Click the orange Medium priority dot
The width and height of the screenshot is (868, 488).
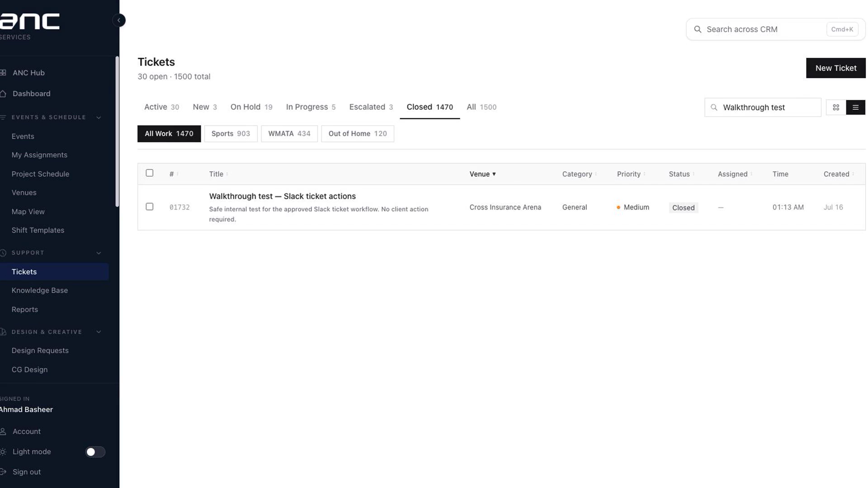pyautogui.click(x=618, y=207)
